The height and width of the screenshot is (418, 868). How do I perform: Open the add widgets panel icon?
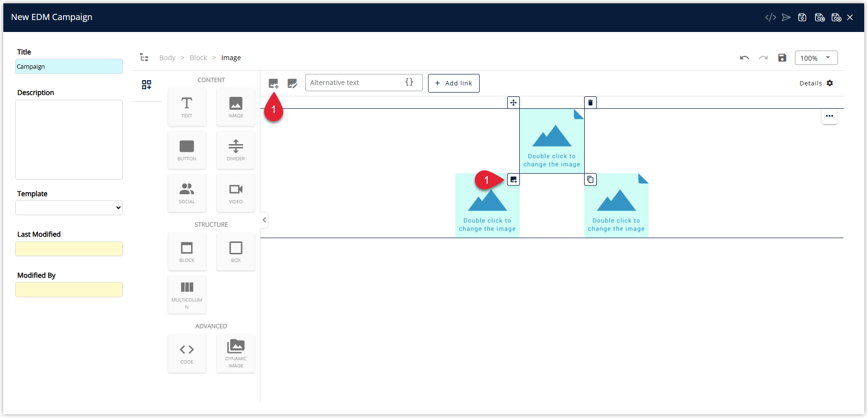tap(147, 85)
